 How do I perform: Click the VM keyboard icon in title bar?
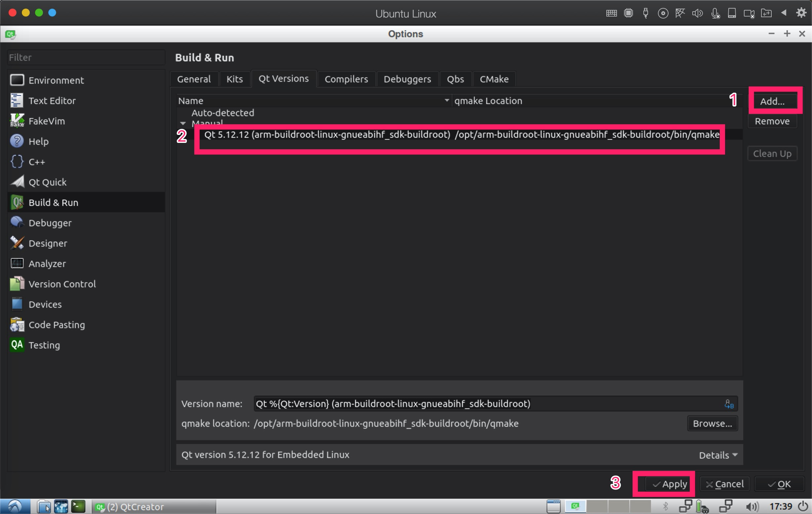pos(611,13)
